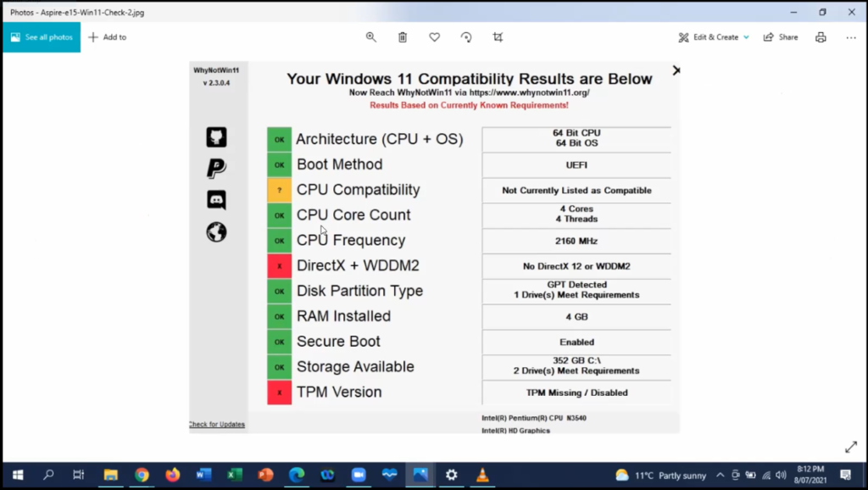Open Microsoft Word from the taskbar

click(203, 475)
